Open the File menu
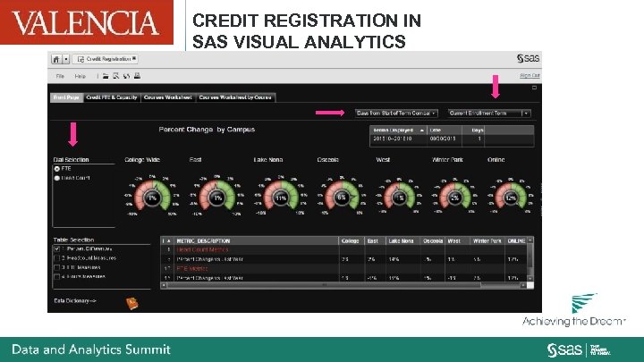The height and width of the screenshot is (362, 644). [x=60, y=76]
